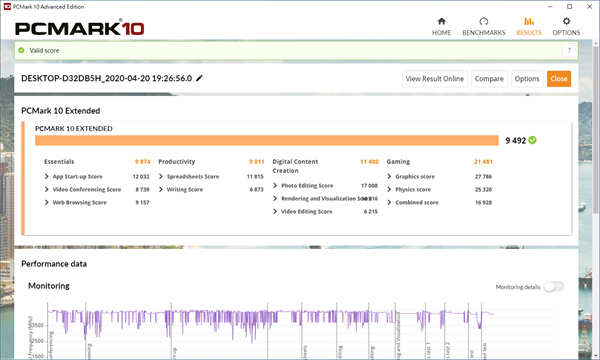600x360 pixels.
Task: Click the Options button beside Compare
Action: (527, 79)
